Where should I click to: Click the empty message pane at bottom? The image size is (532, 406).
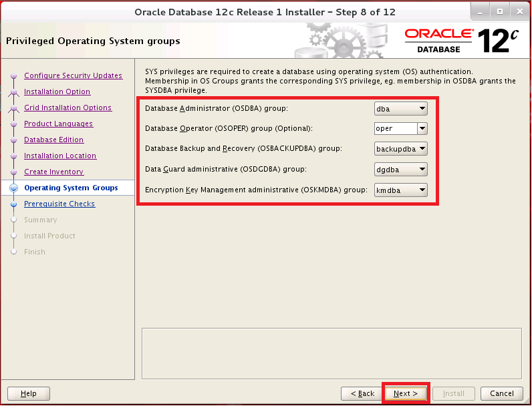tap(331, 353)
